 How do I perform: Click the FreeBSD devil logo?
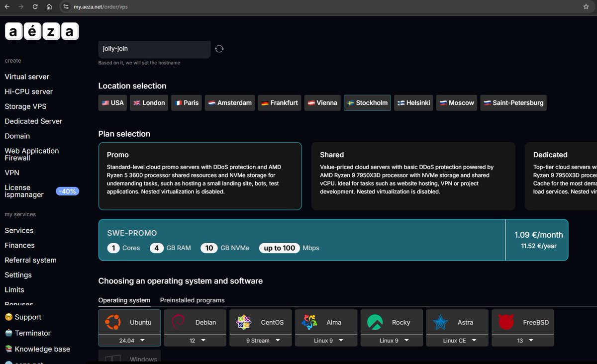[506, 322]
